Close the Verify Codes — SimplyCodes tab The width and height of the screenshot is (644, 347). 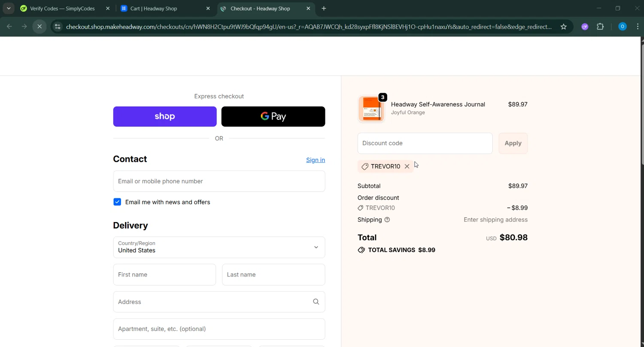point(108,9)
